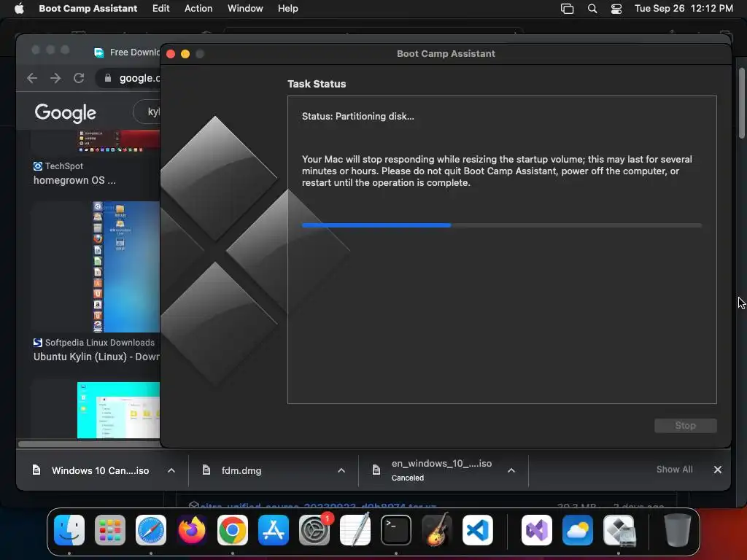The height and width of the screenshot is (560, 747).
Task: Click the lock icon in Chrome address bar
Action: [108, 78]
